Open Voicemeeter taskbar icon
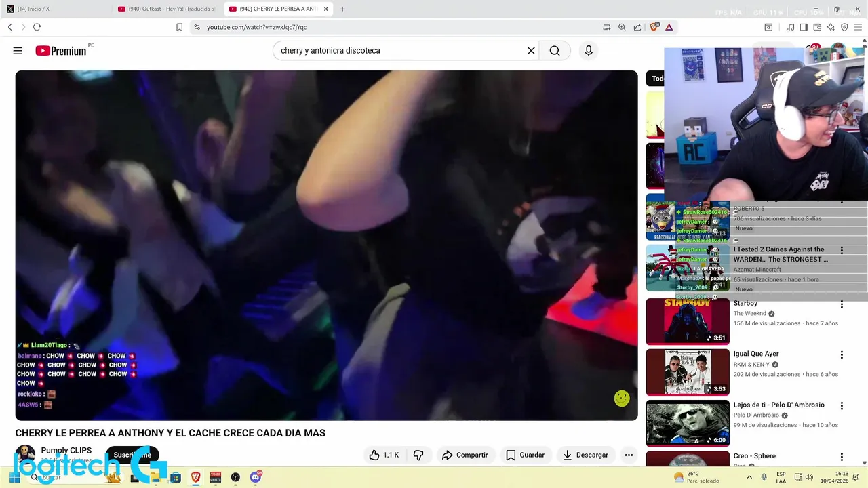This screenshot has width=868, height=488. tap(216, 477)
